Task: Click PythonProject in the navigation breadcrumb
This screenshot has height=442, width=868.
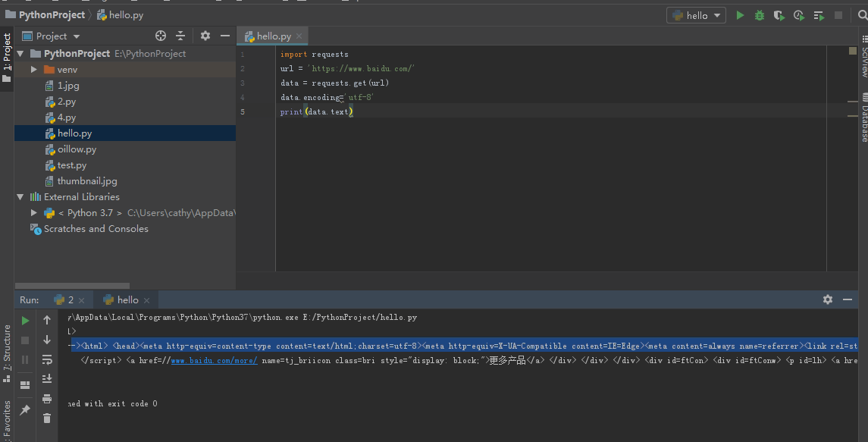Action: pos(45,15)
